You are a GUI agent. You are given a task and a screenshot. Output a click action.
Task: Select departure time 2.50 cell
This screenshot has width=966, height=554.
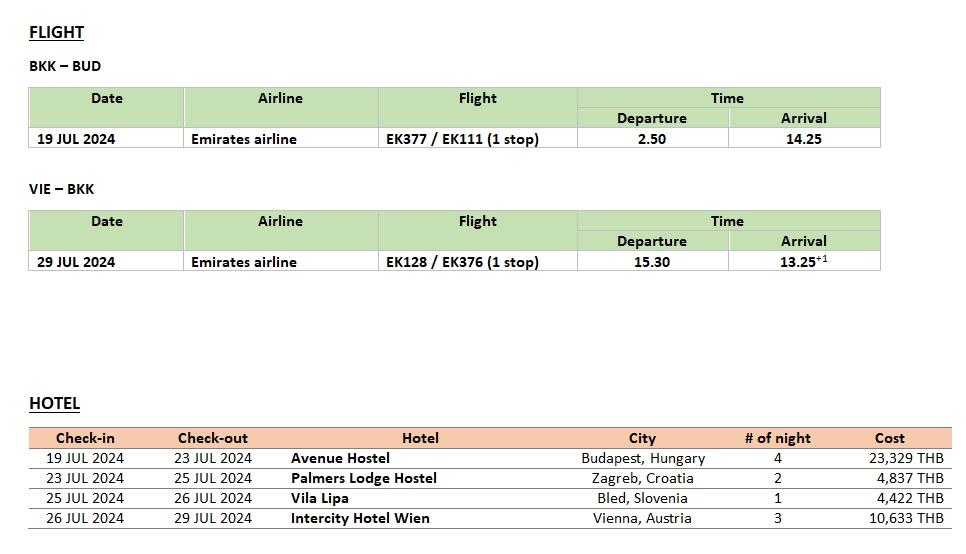coord(652,138)
